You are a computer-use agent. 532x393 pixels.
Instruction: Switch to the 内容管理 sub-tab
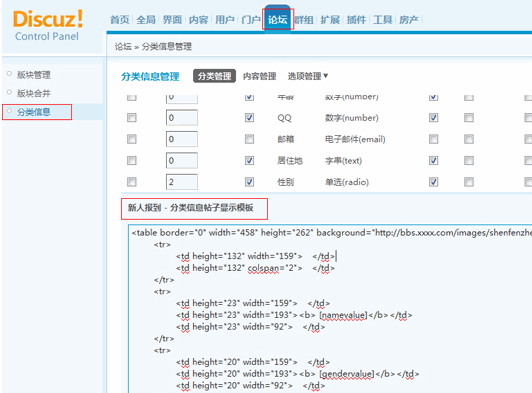pyautogui.click(x=260, y=76)
